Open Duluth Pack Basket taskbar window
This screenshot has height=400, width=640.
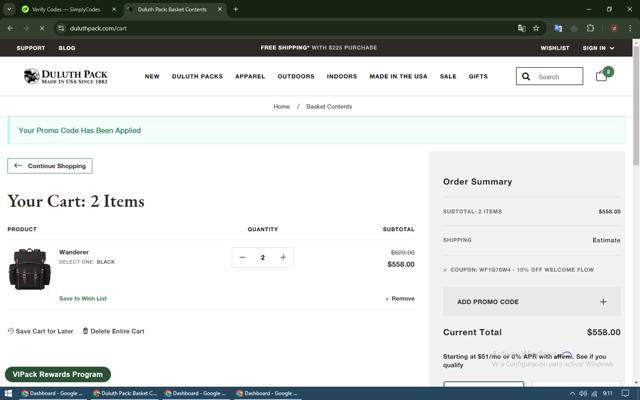124,393
